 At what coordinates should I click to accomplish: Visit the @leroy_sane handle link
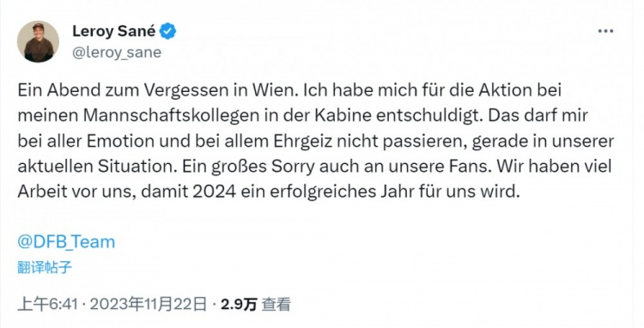[117, 52]
